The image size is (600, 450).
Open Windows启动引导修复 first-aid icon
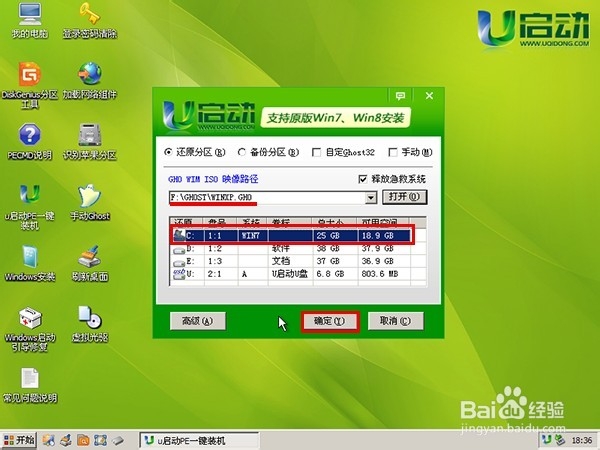click(x=30, y=329)
